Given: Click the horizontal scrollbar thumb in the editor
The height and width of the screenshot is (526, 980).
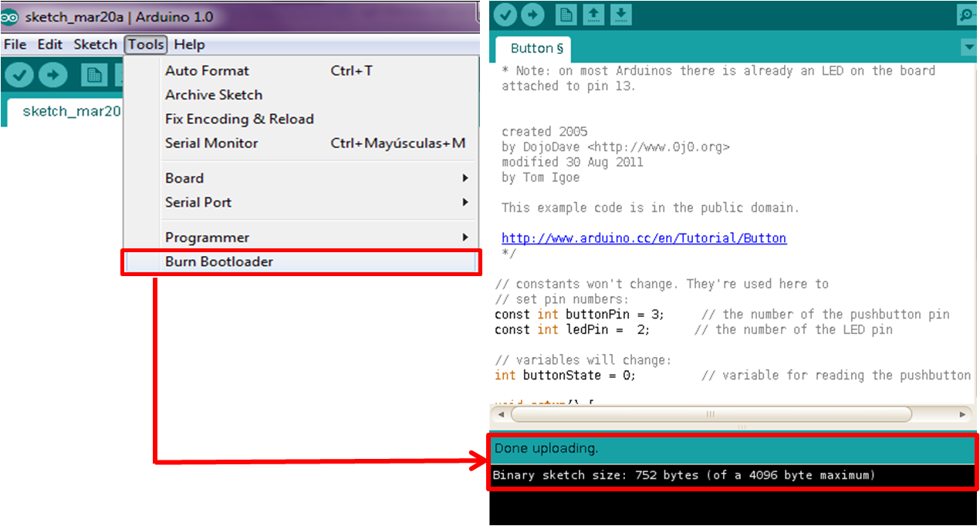Looking at the screenshot, I should [711, 414].
